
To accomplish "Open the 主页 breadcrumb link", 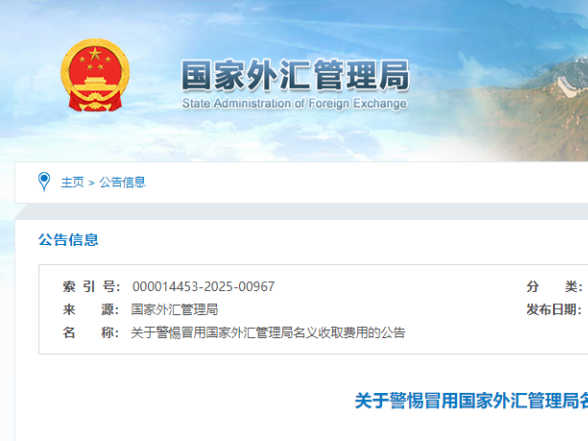I will (x=72, y=182).
